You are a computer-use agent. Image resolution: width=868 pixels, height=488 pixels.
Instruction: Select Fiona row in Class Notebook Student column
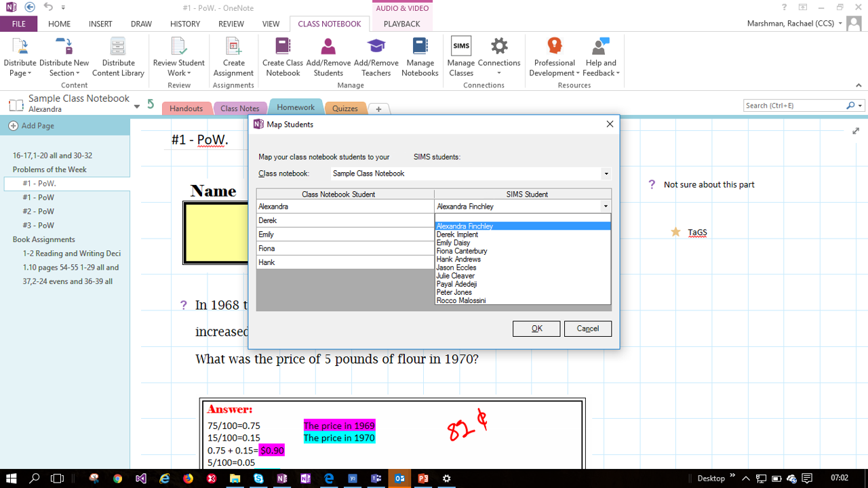pyautogui.click(x=345, y=248)
